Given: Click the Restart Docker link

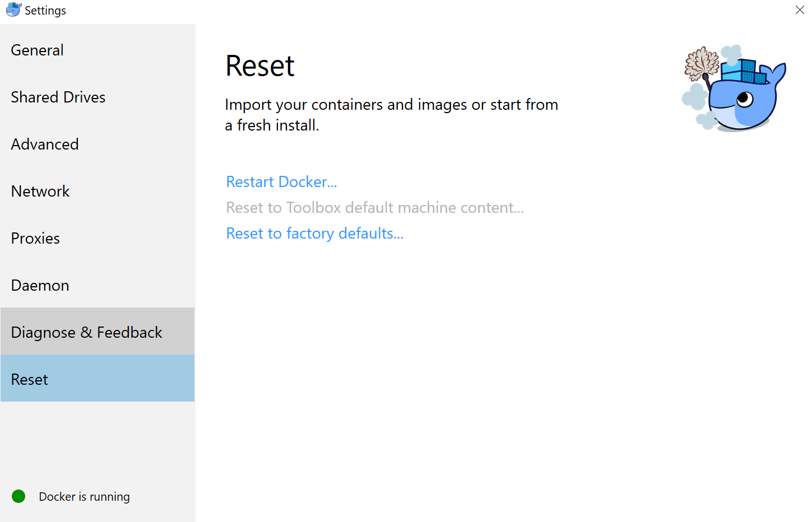Looking at the screenshot, I should (281, 181).
